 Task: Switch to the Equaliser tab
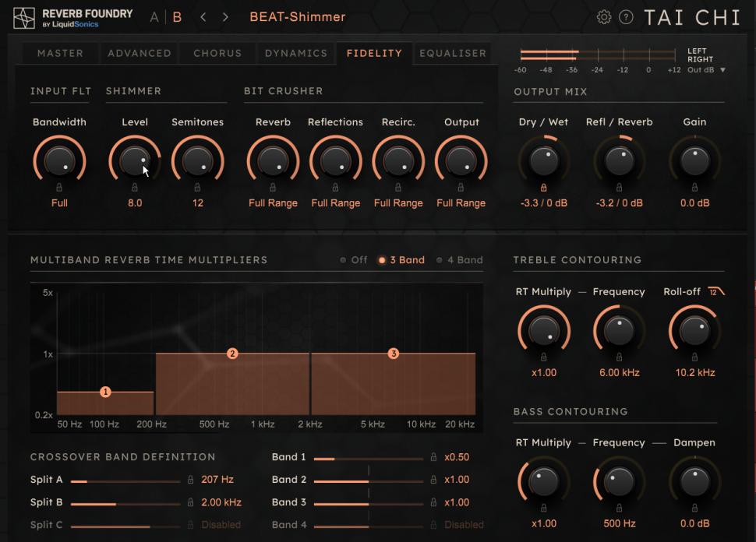tap(452, 54)
